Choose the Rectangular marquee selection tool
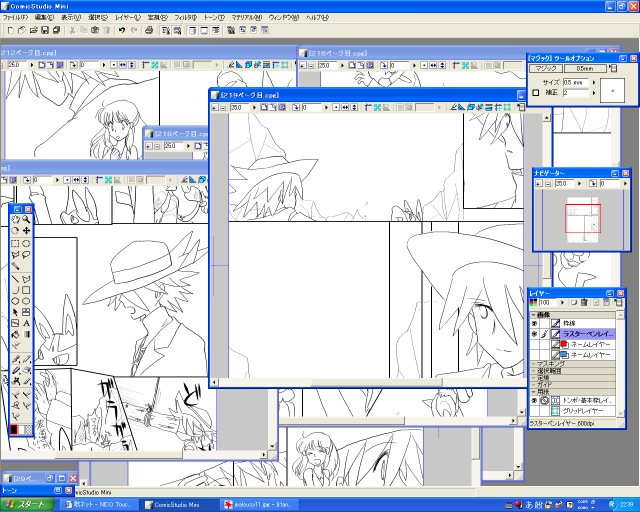Screen dimensions: 640x512 (15, 242)
